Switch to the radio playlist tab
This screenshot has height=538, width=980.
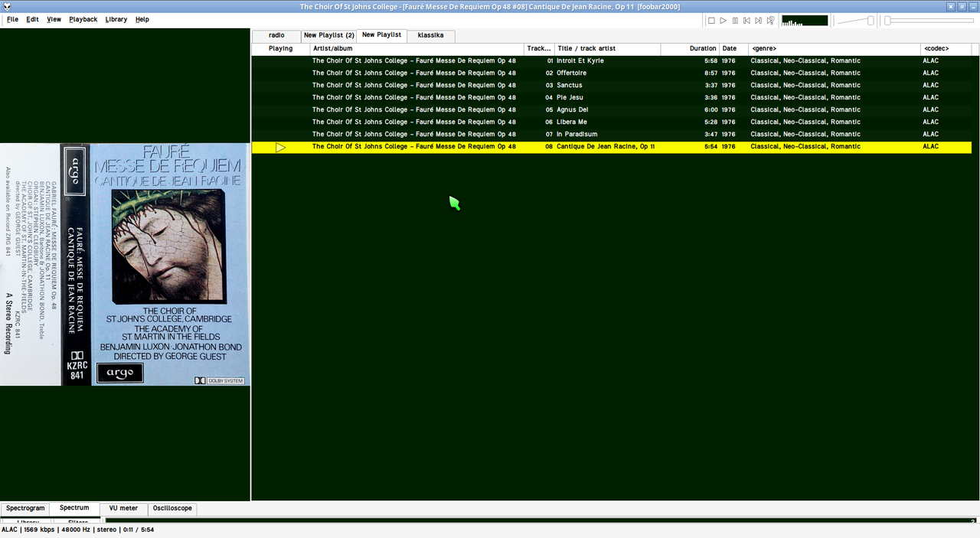(276, 35)
